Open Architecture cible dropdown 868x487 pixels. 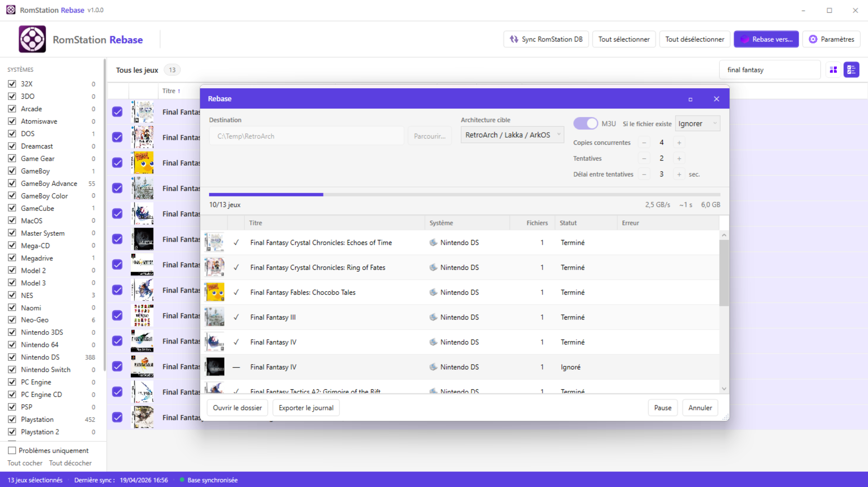[x=512, y=135]
